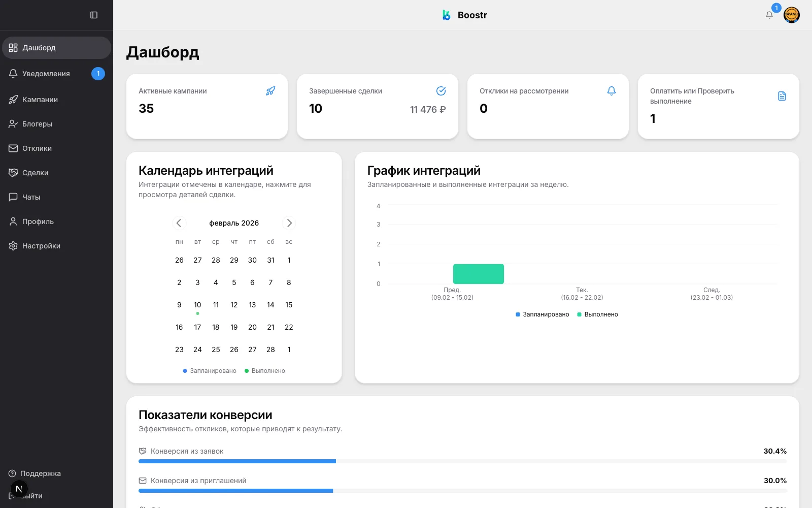Toggle the Выполнено legend in График интеграций
812x508 pixels.
pos(598,314)
